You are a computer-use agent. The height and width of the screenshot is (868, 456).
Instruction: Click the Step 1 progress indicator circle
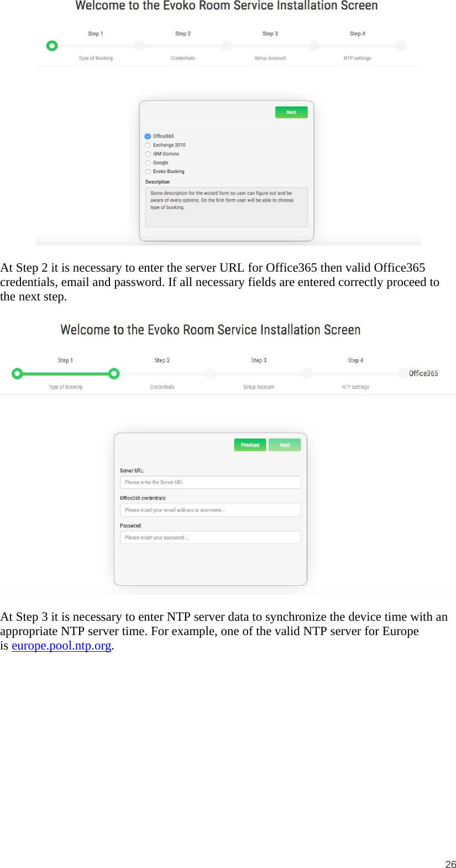(x=52, y=46)
